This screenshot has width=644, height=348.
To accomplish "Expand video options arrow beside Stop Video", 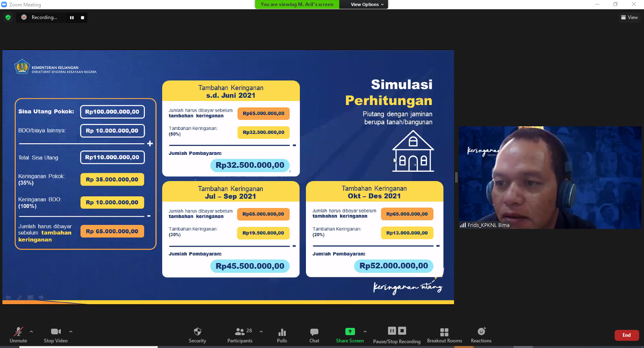I will tap(71, 332).
